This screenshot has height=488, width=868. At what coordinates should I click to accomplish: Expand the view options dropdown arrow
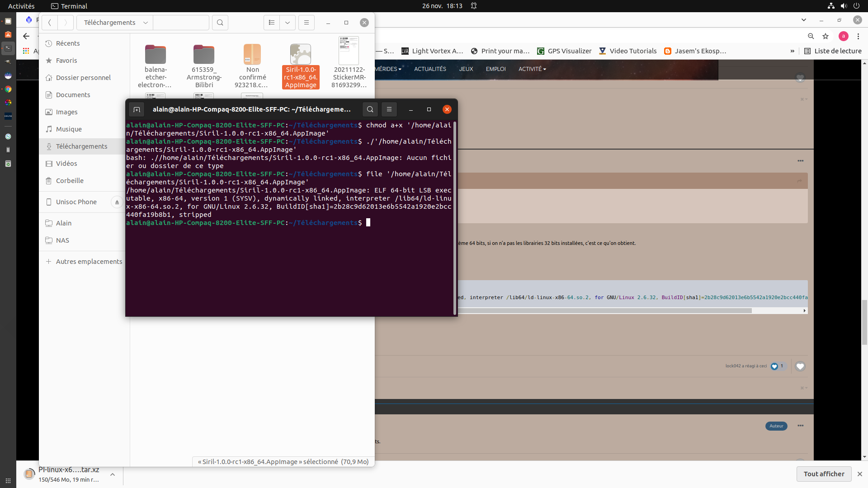(x=288, y=23)
